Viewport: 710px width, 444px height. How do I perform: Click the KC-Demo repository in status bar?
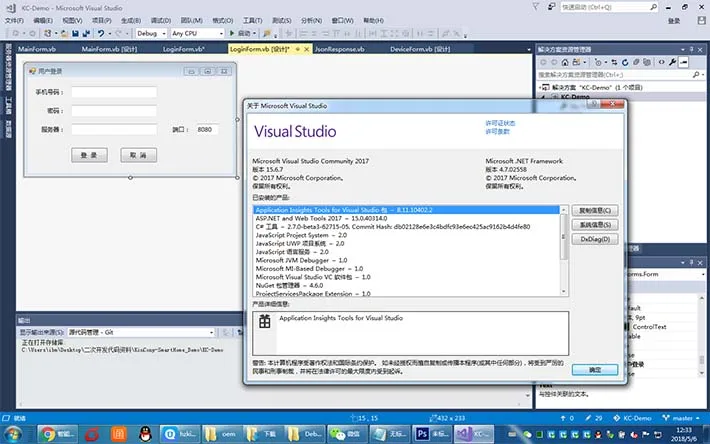point(632,418)
